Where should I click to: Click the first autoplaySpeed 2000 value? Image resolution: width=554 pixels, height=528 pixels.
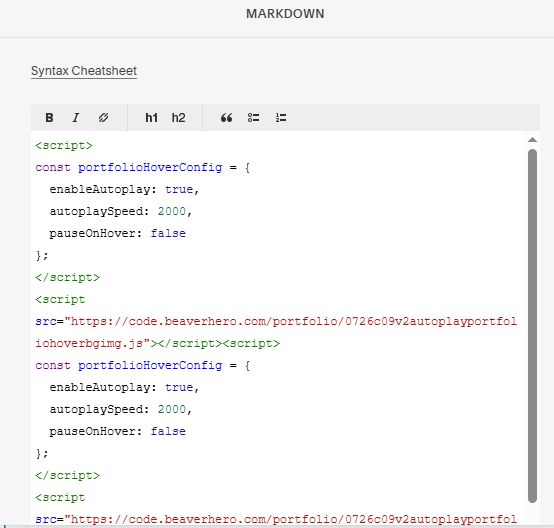click(172, 211)
